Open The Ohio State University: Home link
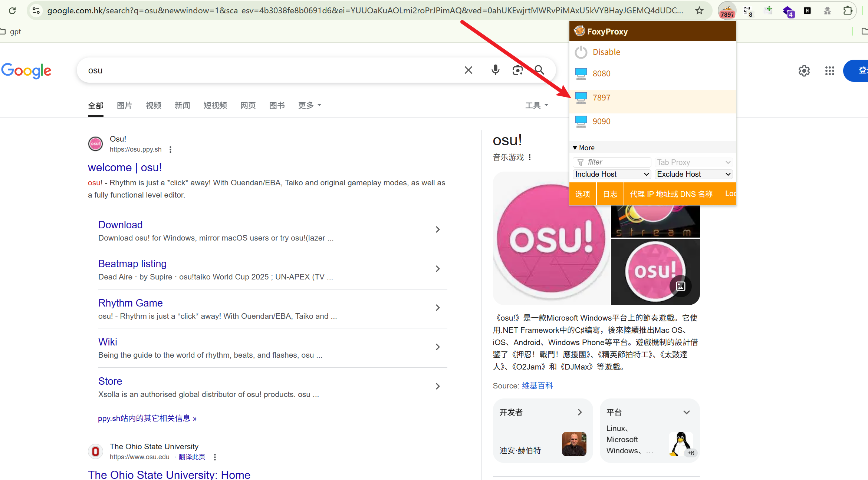This screenshot has height=480, width=868. pos(169,474)
